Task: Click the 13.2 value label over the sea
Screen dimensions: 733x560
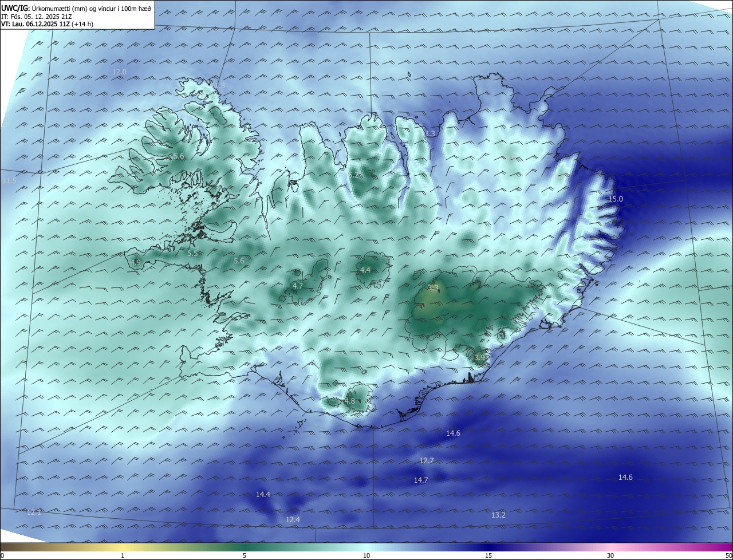Action: pyautogui.click(x=498, y=515)
